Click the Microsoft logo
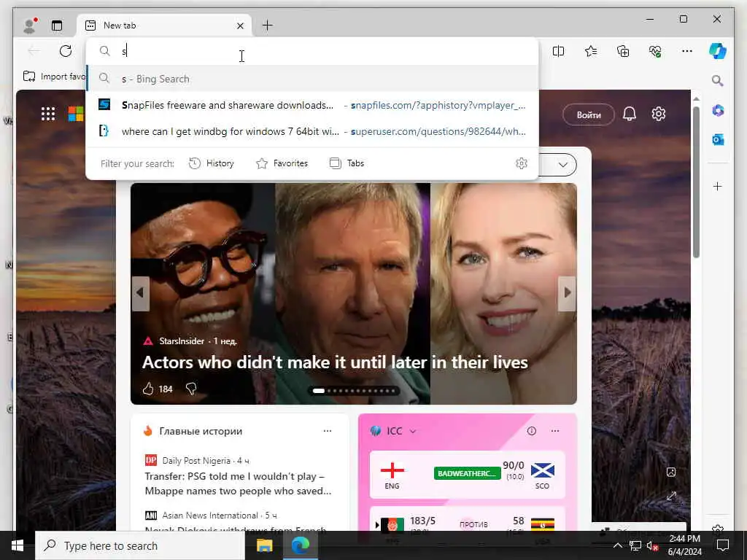 pyautogui.click(x=76, y=114)
